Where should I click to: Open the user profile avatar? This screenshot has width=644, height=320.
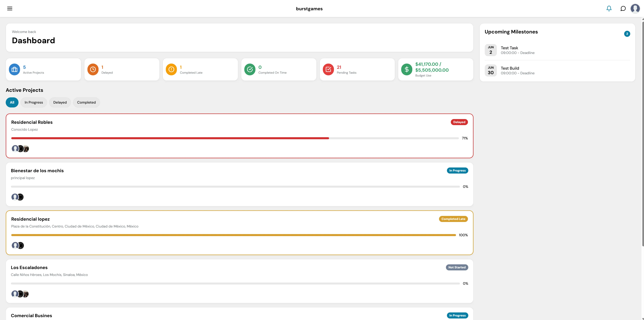click(x=635, y=9)
